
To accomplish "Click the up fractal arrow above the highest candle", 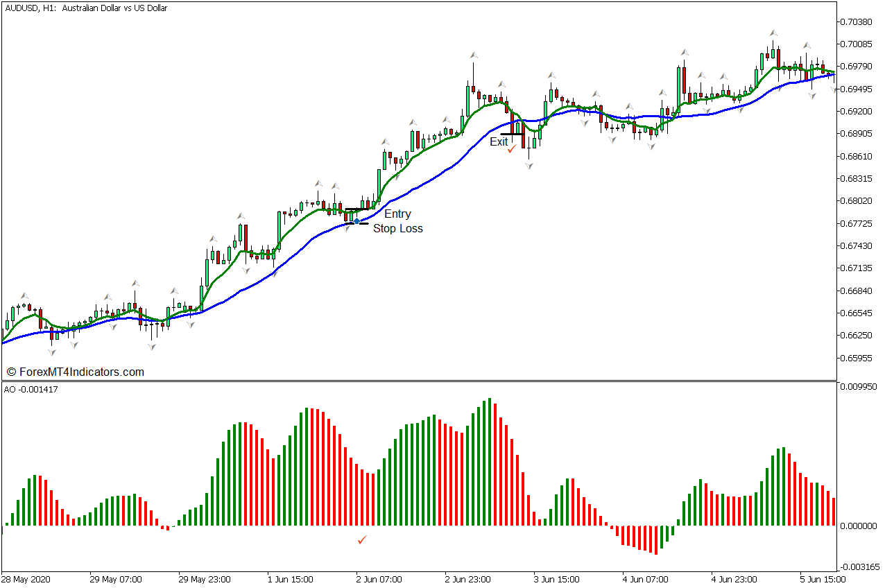I will coord(773,33).
